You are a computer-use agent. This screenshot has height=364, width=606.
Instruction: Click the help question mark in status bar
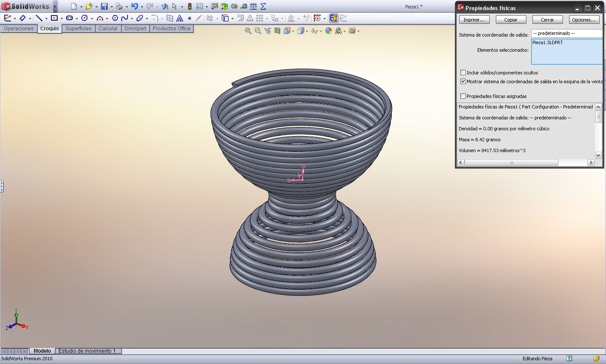pos(569,359)
